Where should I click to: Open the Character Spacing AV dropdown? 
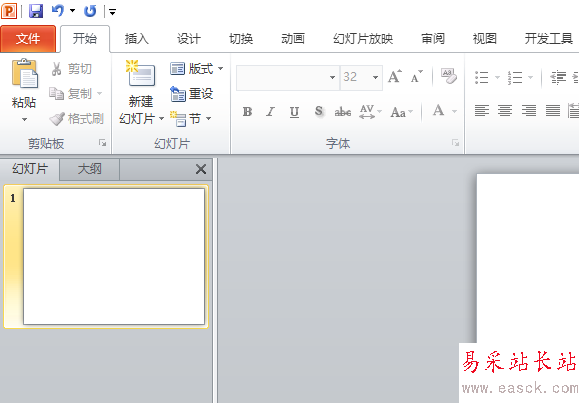370,111
